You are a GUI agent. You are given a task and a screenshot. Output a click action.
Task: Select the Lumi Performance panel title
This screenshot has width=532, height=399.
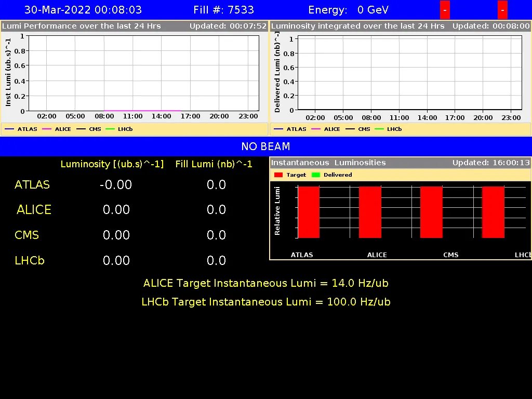coord(82,26)
